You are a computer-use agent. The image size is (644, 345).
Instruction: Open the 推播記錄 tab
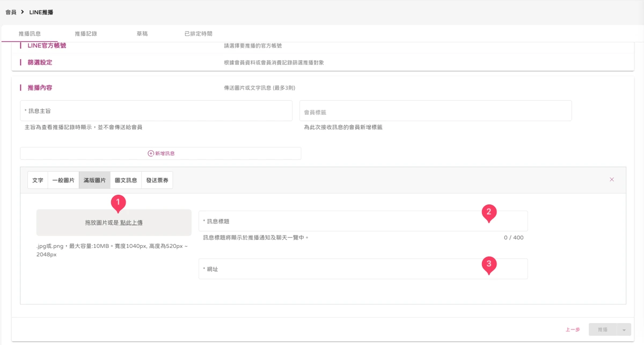[86, 33]
